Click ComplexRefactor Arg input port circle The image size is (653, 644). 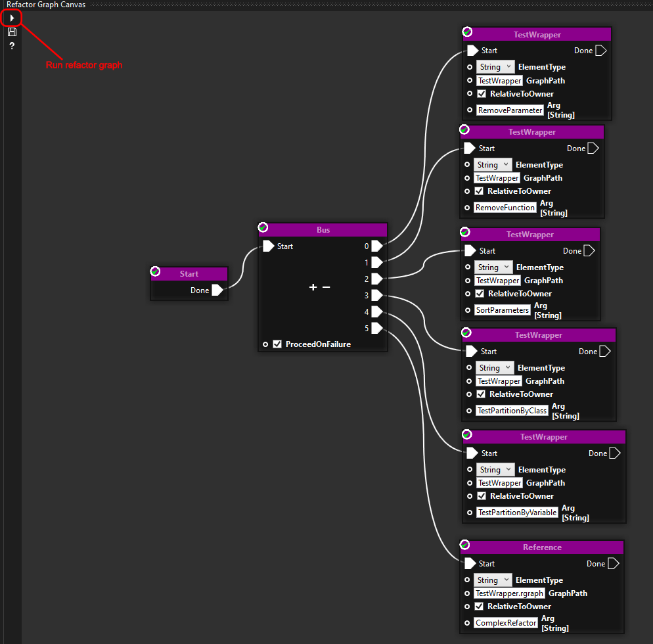(467, 623)
